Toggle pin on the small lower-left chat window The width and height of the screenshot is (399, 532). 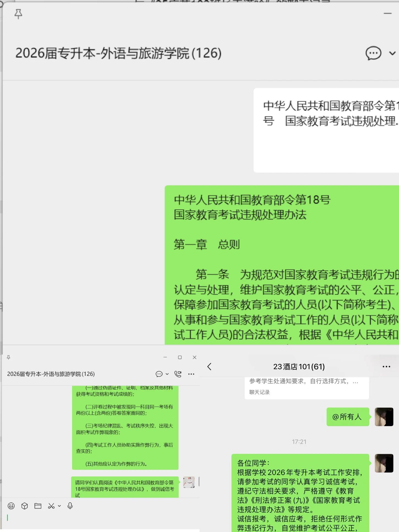point(9,357)
